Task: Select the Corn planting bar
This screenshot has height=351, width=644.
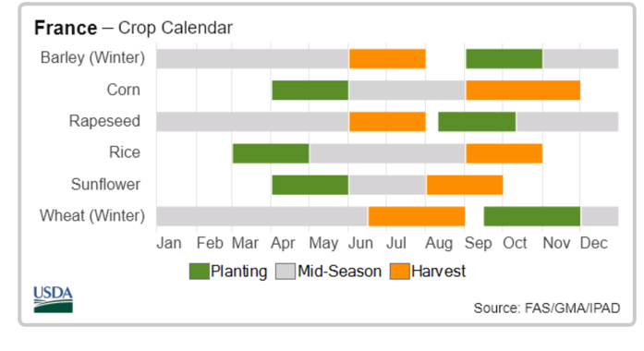Action: click(310, 91)
